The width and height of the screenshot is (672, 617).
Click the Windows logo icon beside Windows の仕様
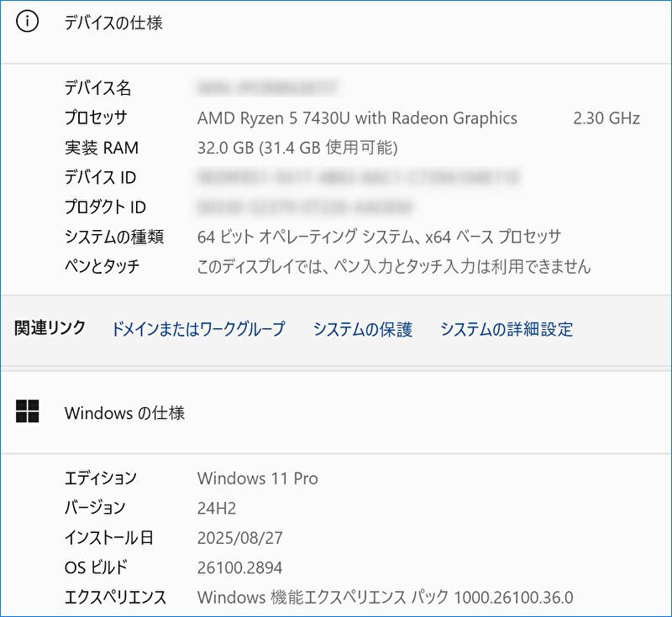click(x=28, y=411)
